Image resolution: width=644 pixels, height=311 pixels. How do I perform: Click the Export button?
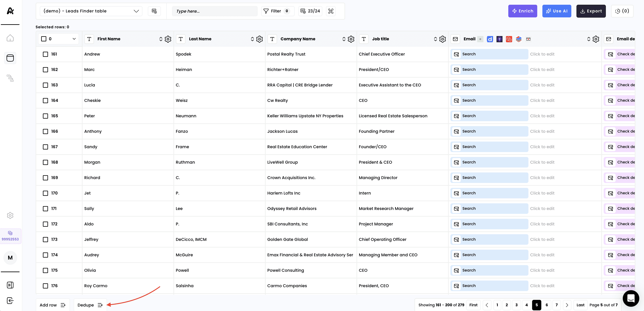[x=591, y=11]
